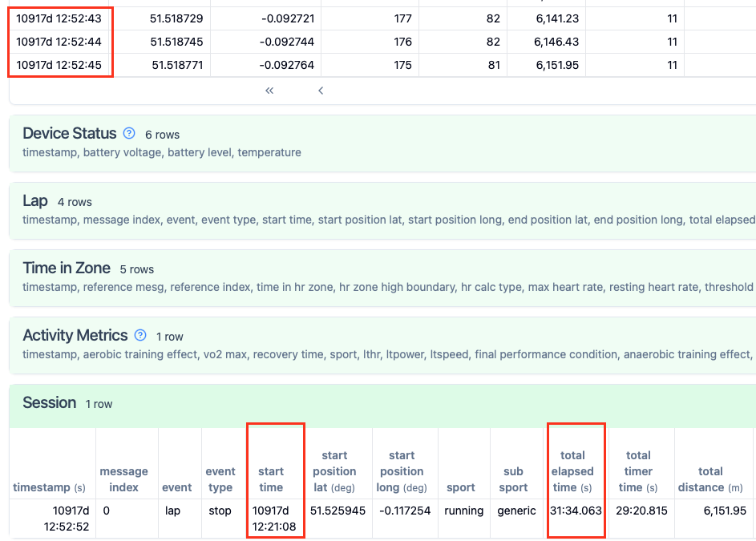756x541 pixels.
Task: Open the Device Status help icon
Action: click(x=129, y=134)
